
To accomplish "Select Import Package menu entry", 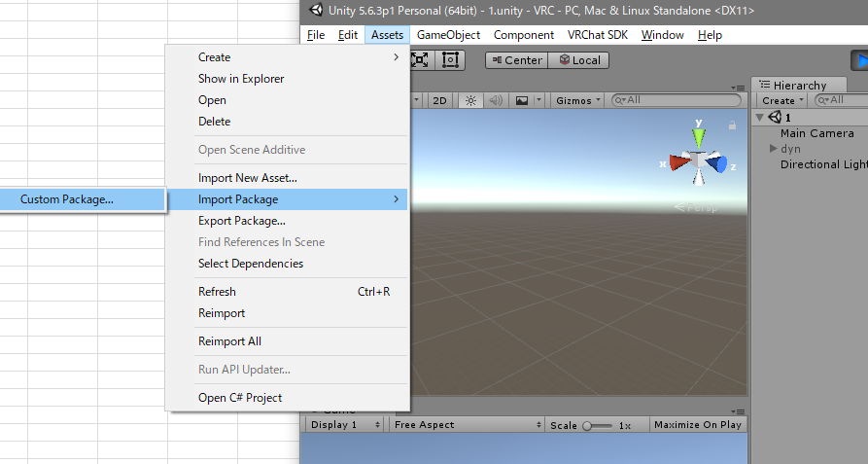I will coord(288,199).
